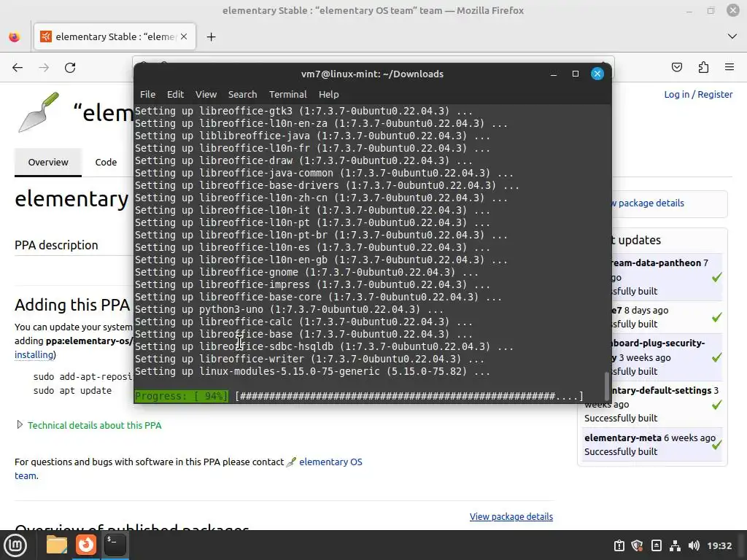Open the Files folder in taskbar
The image size is (747, 560).
click(57, 545)
